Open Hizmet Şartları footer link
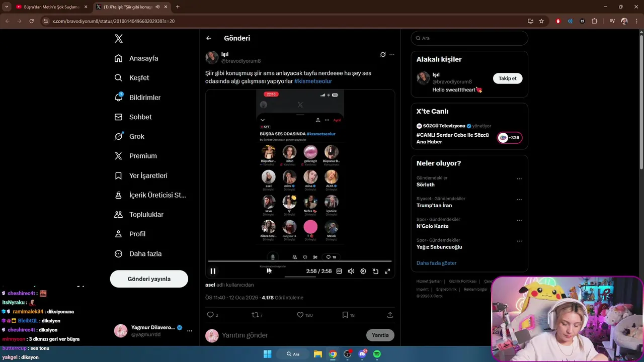 tap(429, 281)
